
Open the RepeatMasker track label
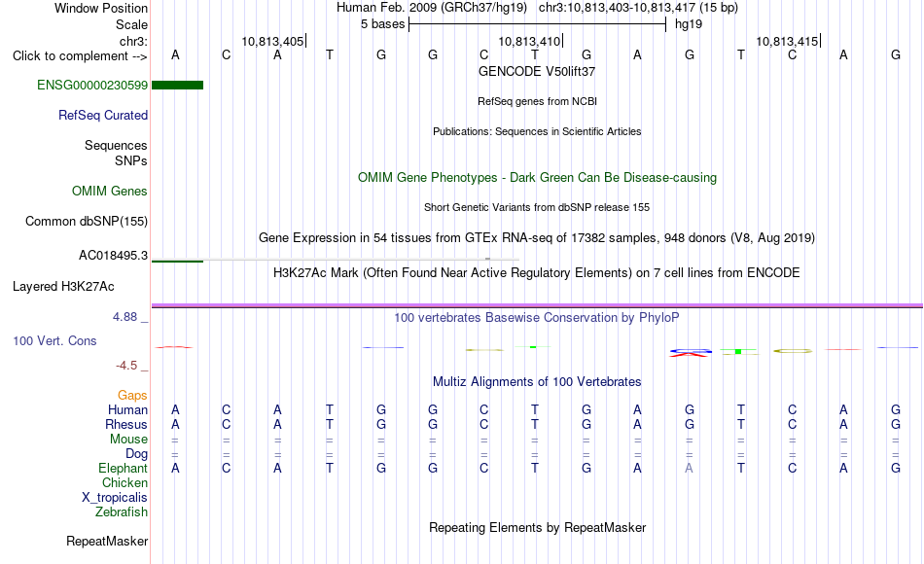(107, 541)
